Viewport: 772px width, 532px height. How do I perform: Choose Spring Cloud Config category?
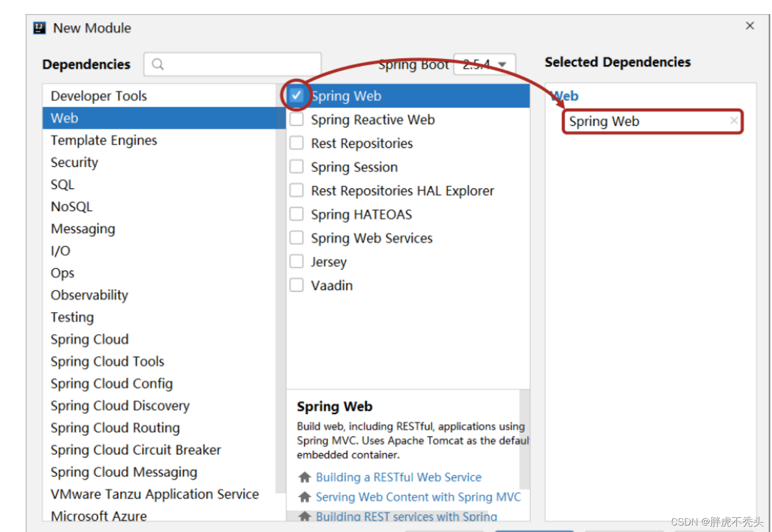112,384
